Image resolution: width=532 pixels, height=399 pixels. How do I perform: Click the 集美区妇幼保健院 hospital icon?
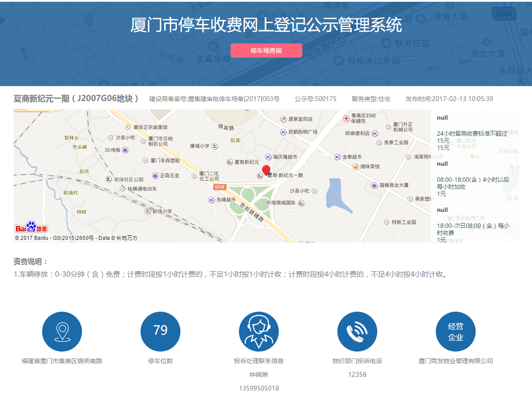pyautogui.click(x=346, y=118)
